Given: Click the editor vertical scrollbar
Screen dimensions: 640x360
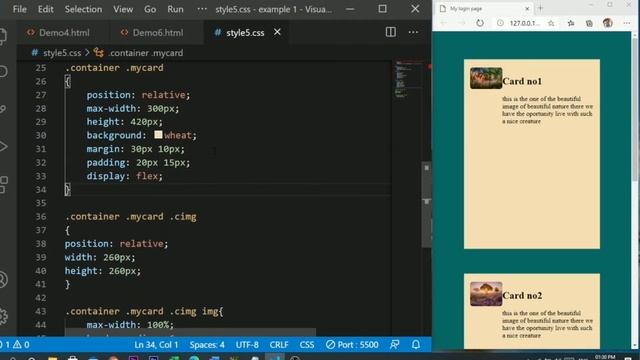Looking at the screenshot, I should click(x=427, y=204).
